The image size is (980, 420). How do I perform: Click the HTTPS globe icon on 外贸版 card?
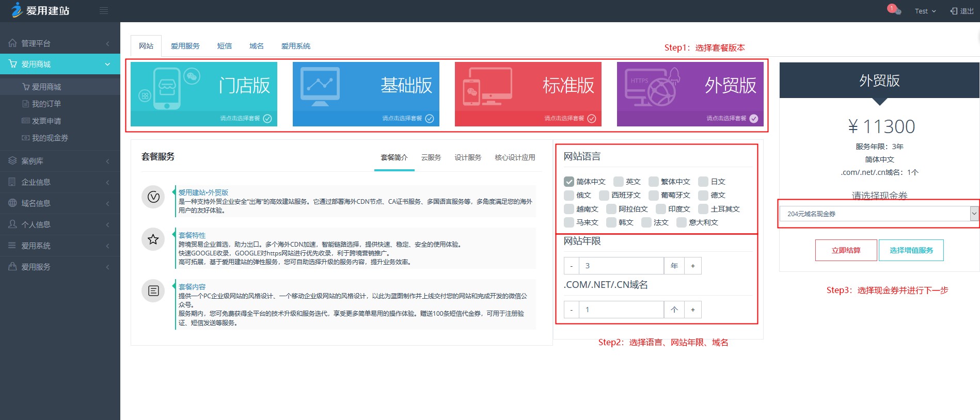tap(652, 88)
